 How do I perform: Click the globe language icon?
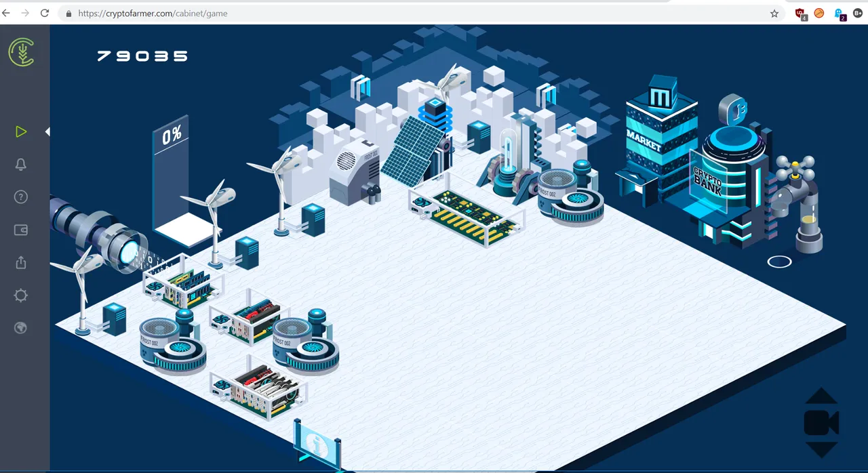tap(21, 328)
